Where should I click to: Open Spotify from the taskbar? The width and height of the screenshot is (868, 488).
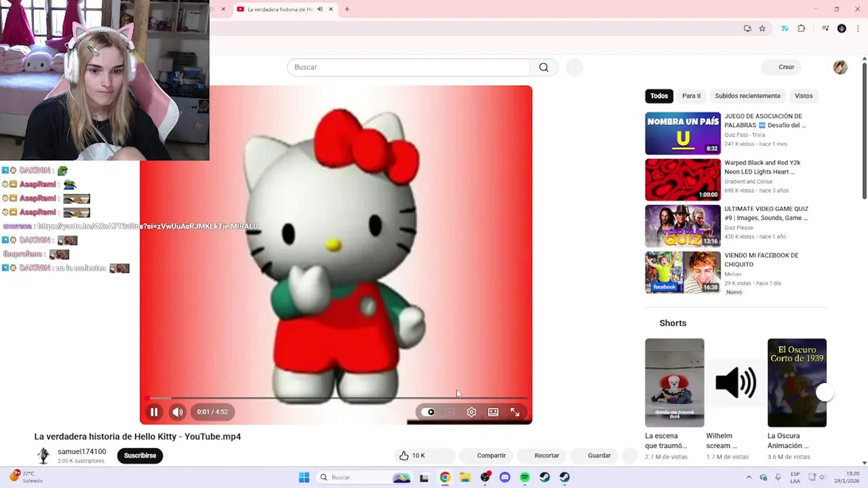(525, 477)
